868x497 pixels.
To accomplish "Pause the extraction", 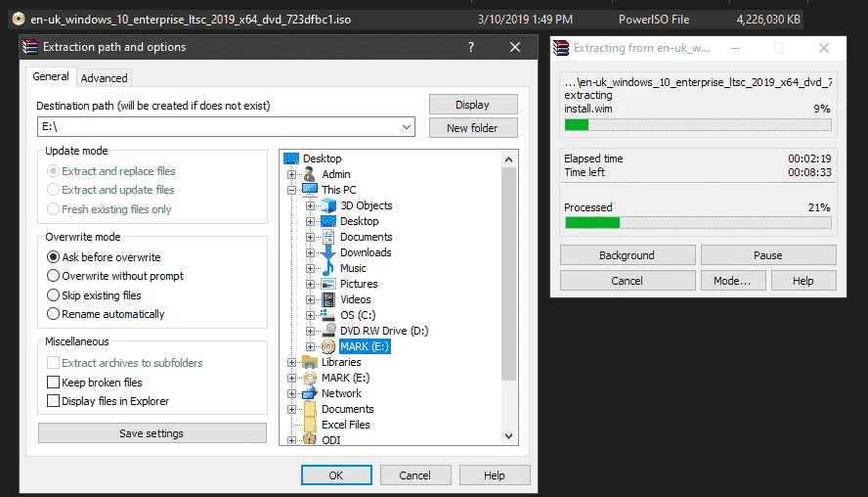I will tap(768, 255).
